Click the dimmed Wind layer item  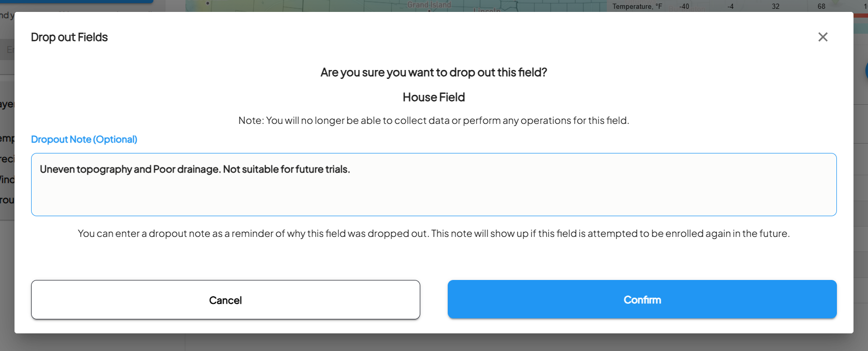7,180
